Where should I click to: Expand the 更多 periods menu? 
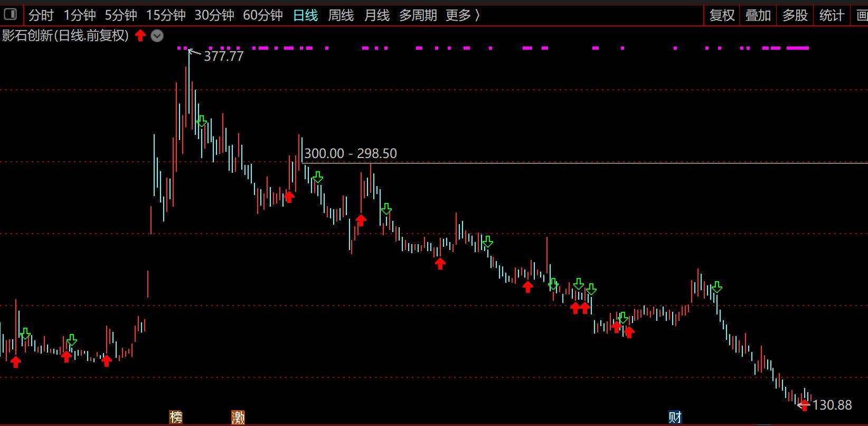[x=463, y=15]
